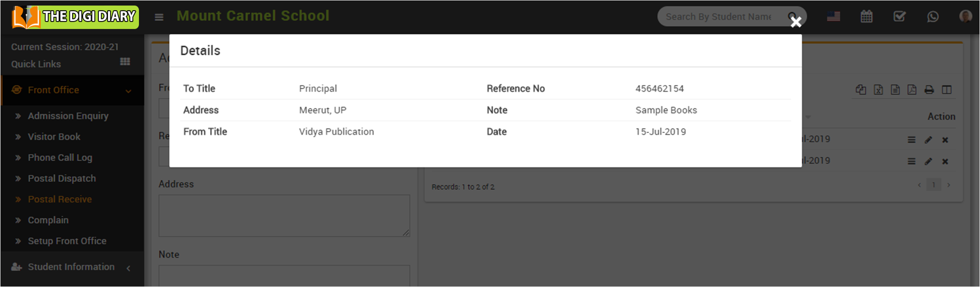
Task: Click the Address text area
Action: (x=284, y=216)
